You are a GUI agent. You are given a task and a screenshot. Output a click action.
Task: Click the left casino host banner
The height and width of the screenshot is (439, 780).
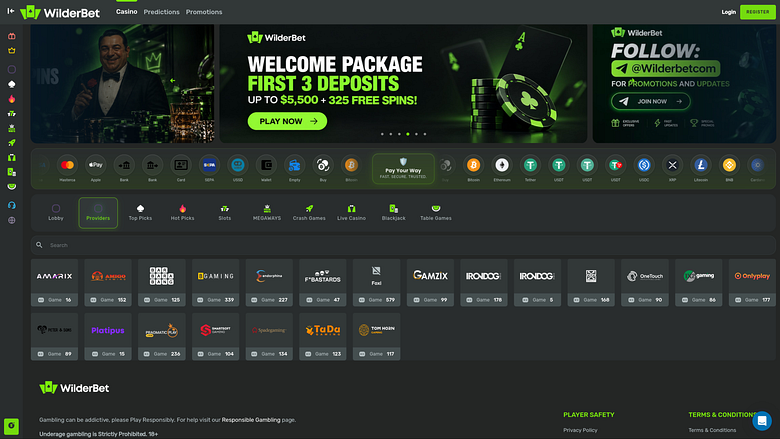tap(122, 84)
